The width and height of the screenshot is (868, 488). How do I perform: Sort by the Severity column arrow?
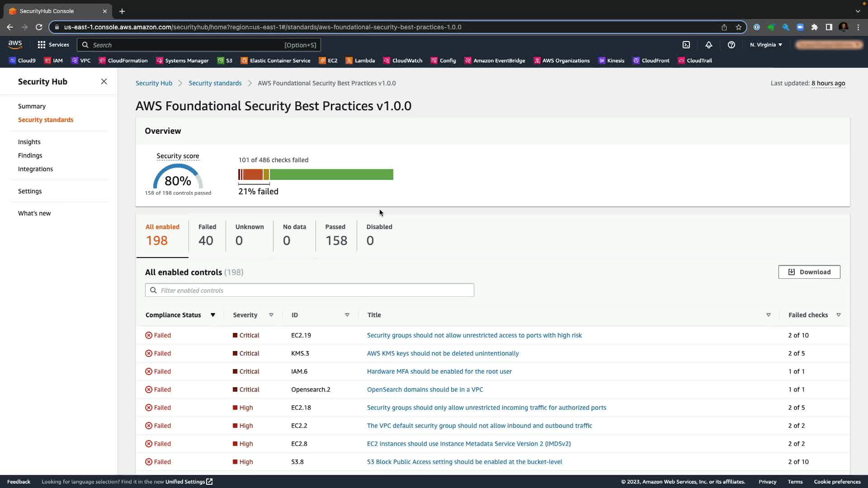(x=271, y=315)
